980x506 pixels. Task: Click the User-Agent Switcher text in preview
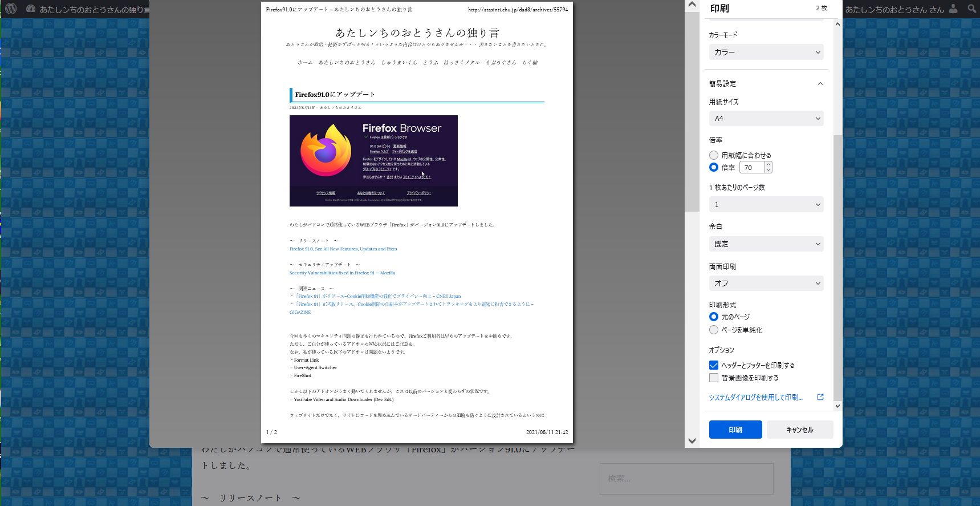[315, 367]
